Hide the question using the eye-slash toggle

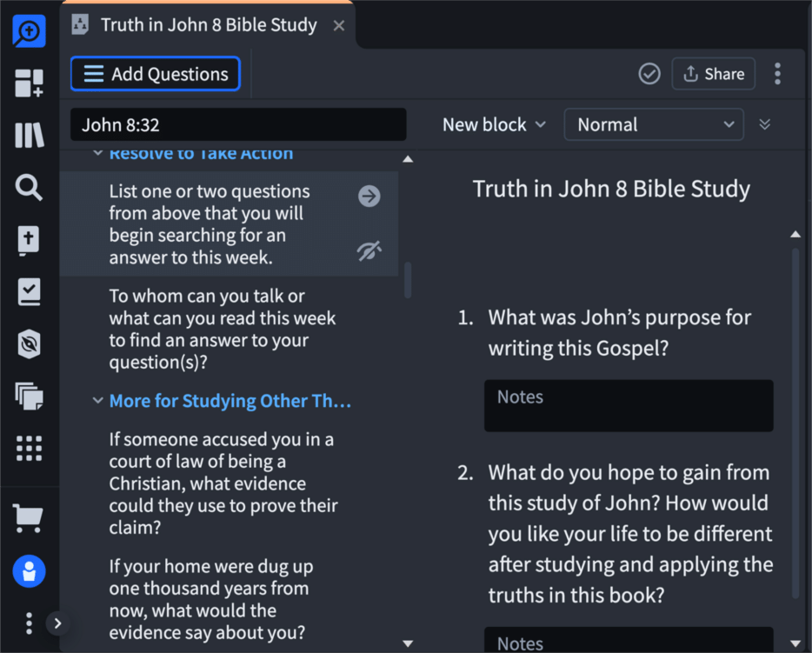point(369,251)
